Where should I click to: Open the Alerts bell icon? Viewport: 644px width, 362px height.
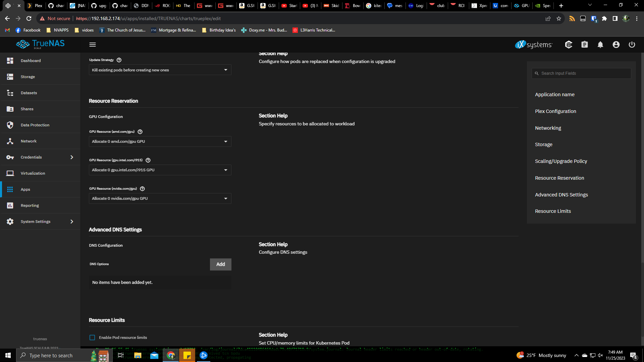(x=600, y=45)
